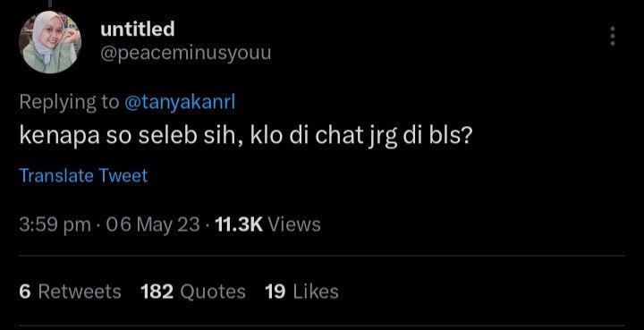Tap the thread connector line above the avatar
Image resolution: width=644 pixels, height=330 pixels.
[50, 4]
